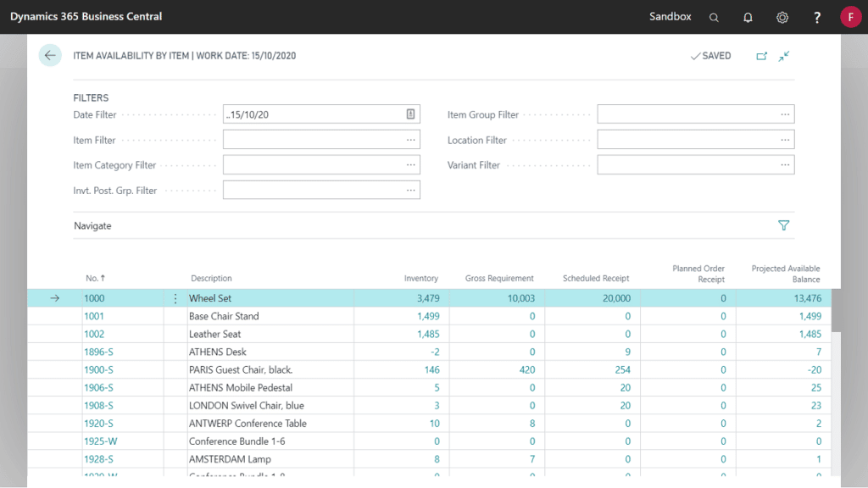Click inside the Item Category Filter field
The image size is (868, 488).
(x=314, y=164)
